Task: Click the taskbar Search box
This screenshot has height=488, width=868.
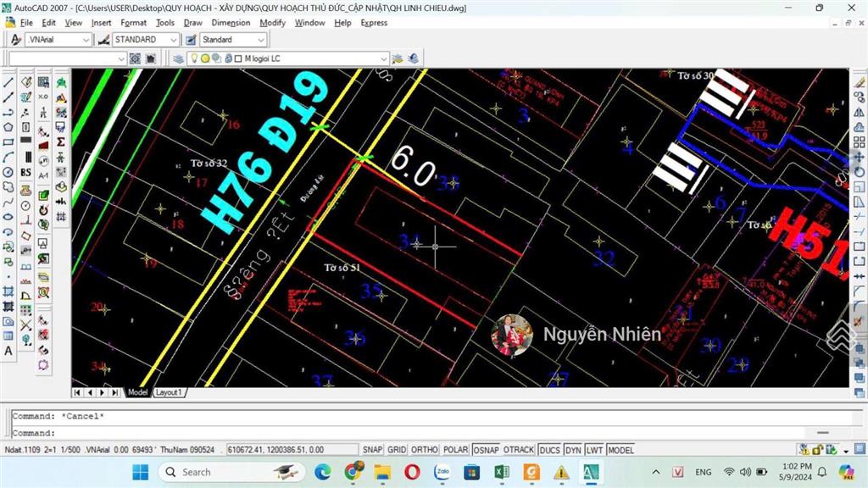Action: pos(232,472)
